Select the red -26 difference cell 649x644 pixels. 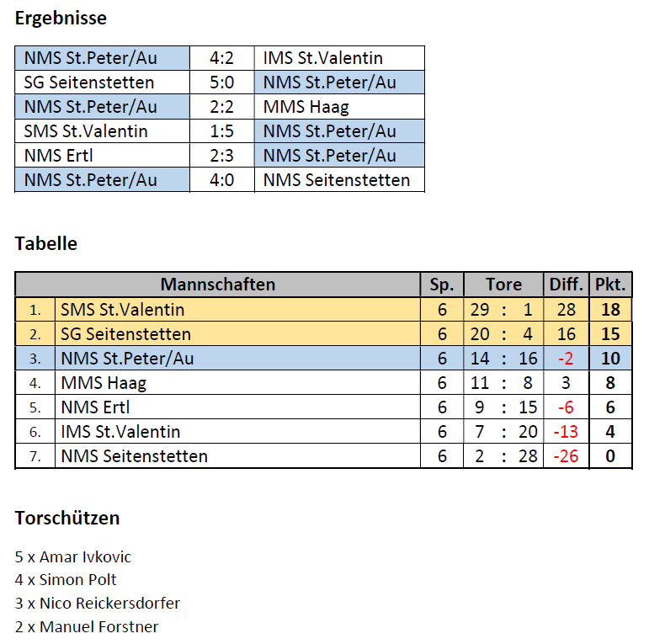pos(566,456)
